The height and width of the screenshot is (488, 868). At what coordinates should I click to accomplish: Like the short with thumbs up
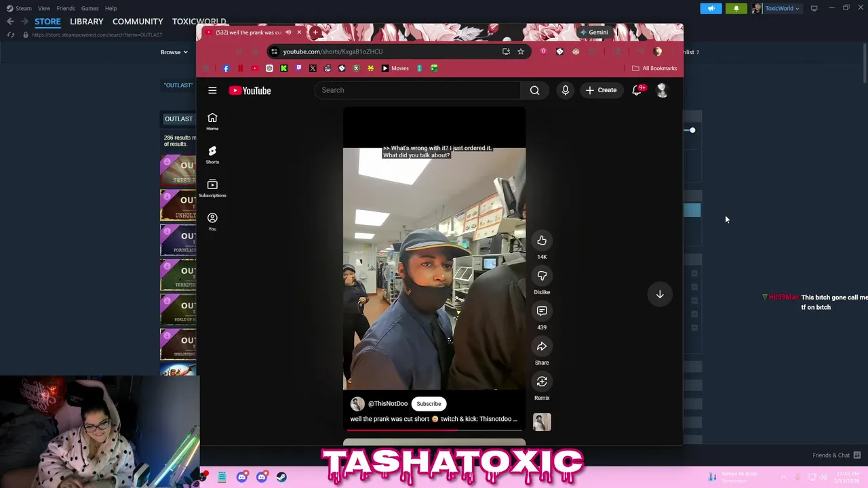click(542, 240)
